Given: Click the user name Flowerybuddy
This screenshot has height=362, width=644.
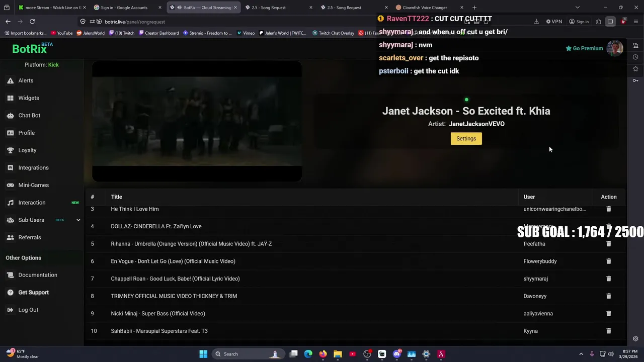Looking at the screenshot, I should tap(540, 261).
